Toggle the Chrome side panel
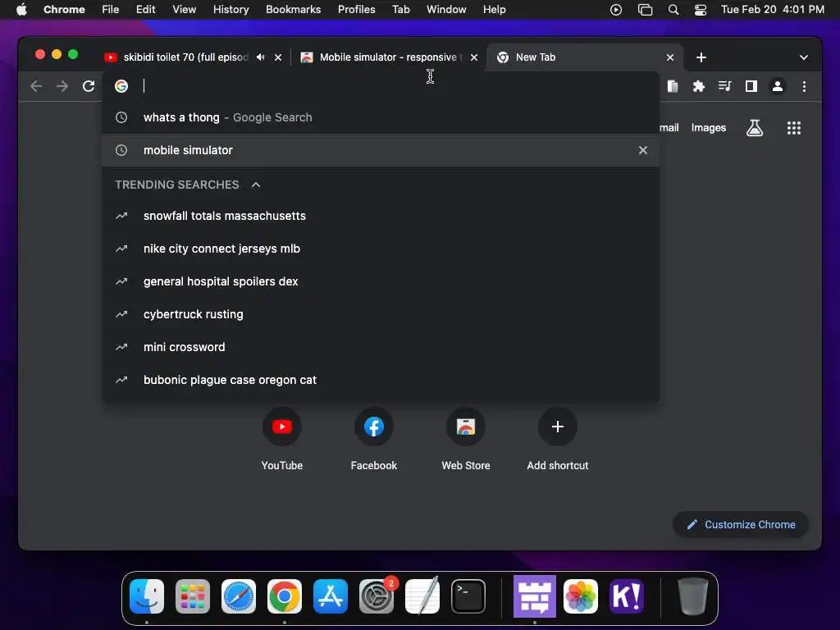 coord(751,86)
